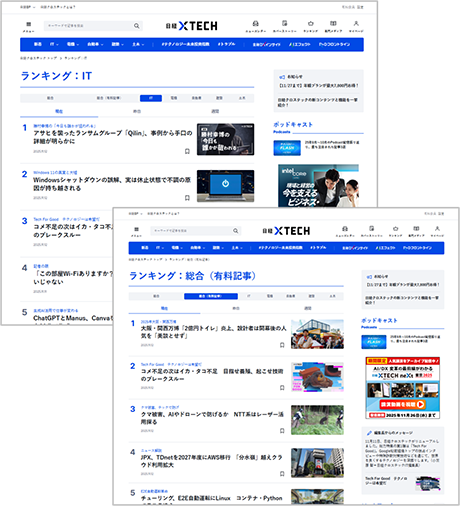Switch to the 昨日 period tab in the IT ranking window

[x=137, y=111]
